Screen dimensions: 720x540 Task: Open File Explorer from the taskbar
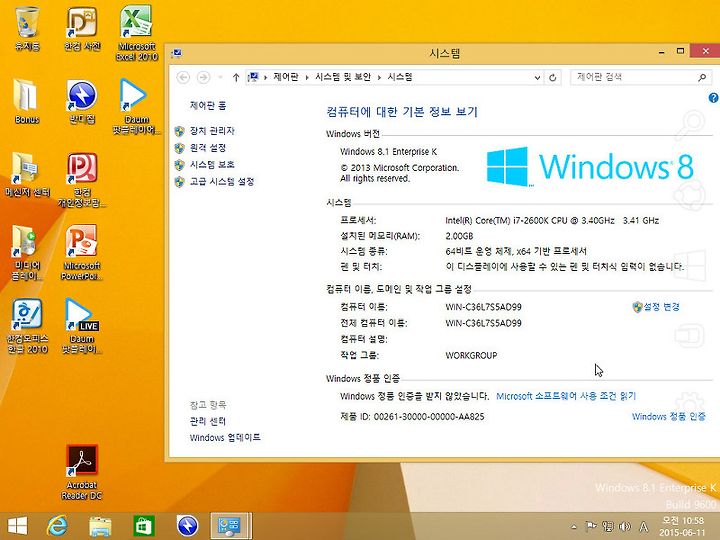(x=100, y=526)
